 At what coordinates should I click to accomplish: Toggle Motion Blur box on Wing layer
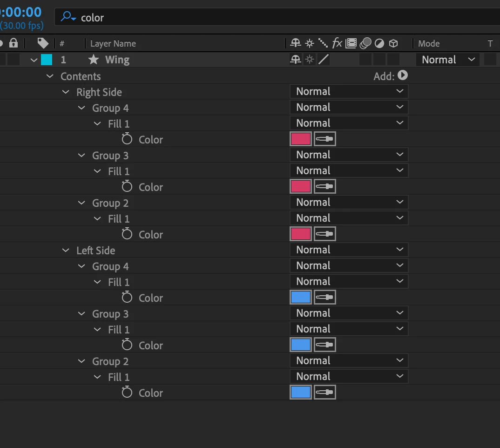click(x=365, y=59)
